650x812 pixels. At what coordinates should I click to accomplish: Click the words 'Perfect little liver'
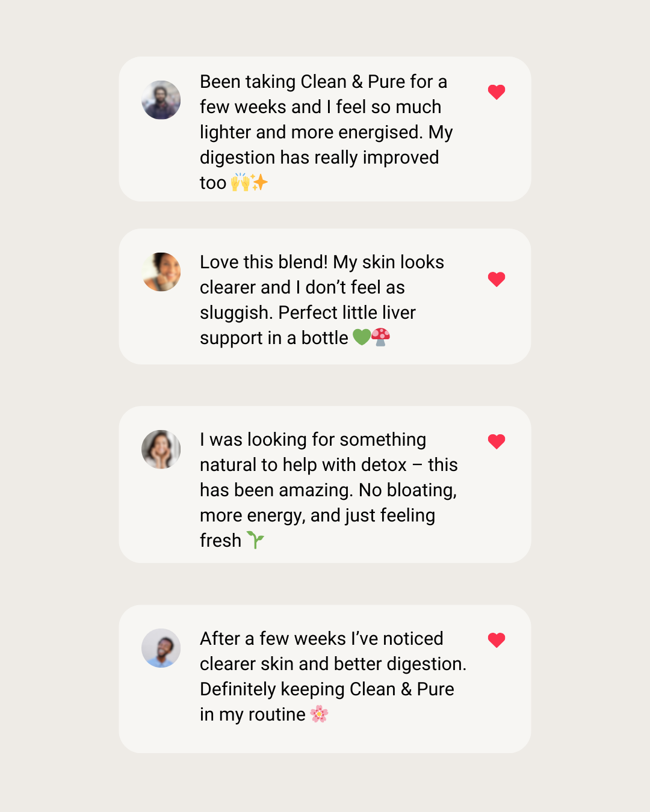click(347, 313)
